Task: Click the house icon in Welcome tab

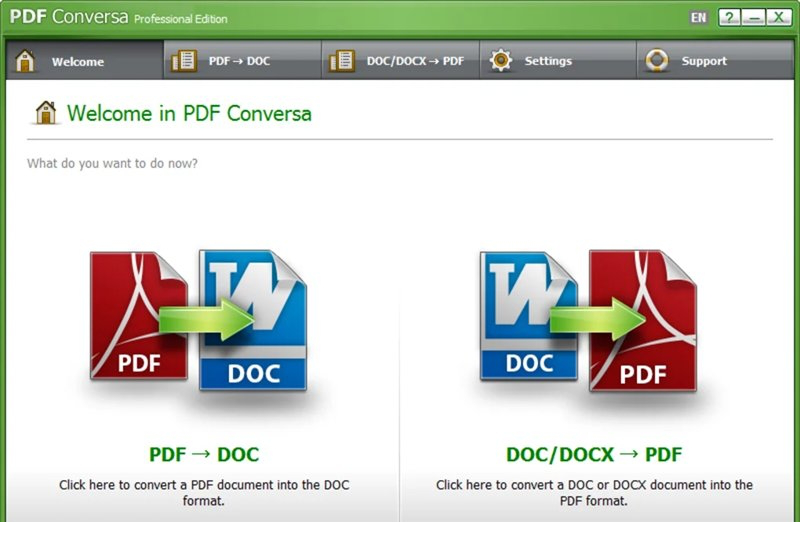Action: coord(24,61)
